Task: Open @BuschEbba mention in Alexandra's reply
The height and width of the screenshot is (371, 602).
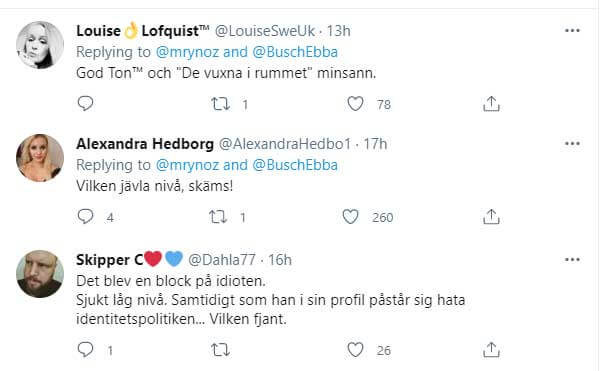Action: point(295,165)
